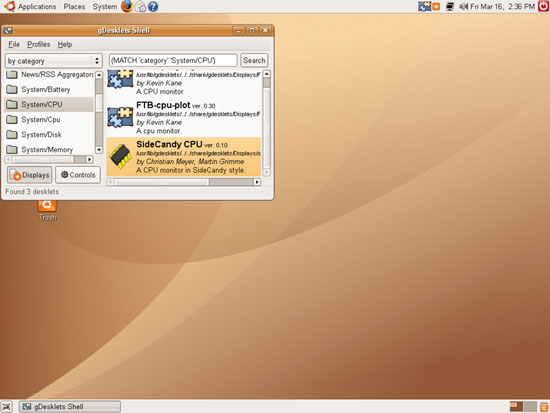This screenshot has height=413, width=550.
Task: Open the Applications menu
Action: [x=37, y=7]
